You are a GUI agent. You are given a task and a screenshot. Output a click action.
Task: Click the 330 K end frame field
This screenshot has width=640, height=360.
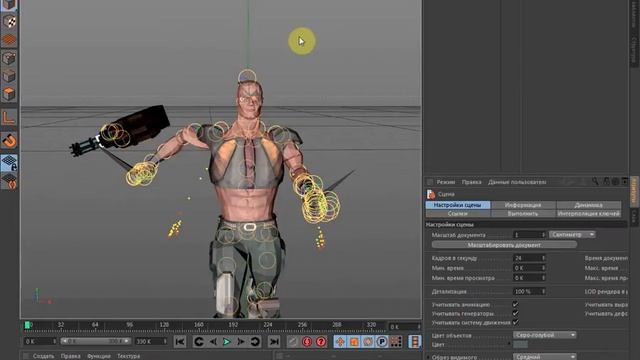pyautogui.click(x=151, y=341)
